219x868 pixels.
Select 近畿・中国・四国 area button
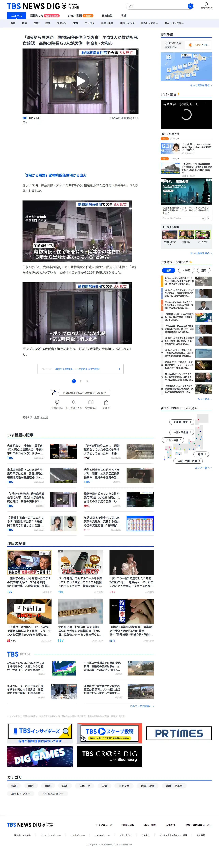[x=188, y=461]
